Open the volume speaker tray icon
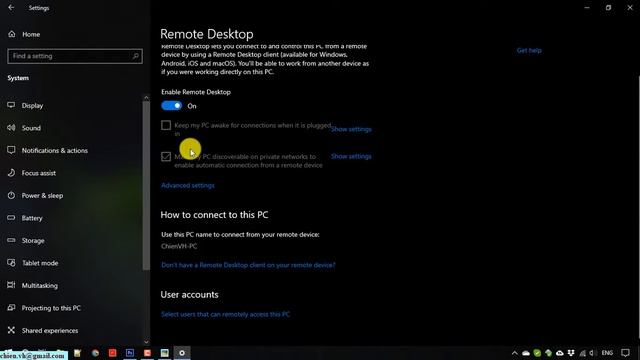Image resolution: width=640 pixels, height=360 pixels. click(x=592, y=353)
